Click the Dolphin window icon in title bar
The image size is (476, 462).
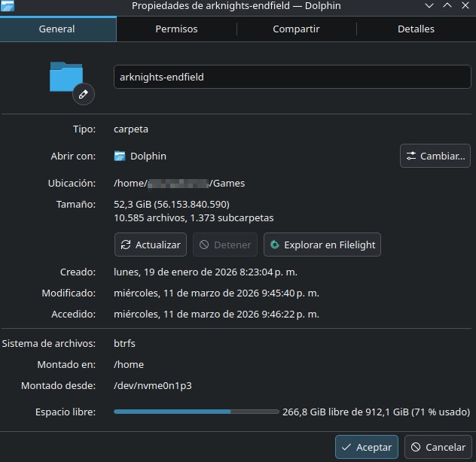coord(8,5)
